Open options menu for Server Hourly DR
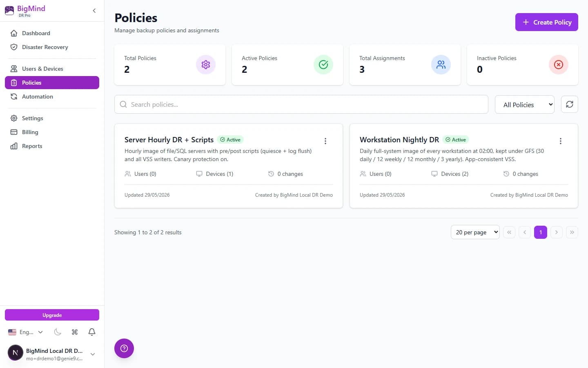This screenshot has width=588, height=368. pyautogui.click(x=325, y=141)
